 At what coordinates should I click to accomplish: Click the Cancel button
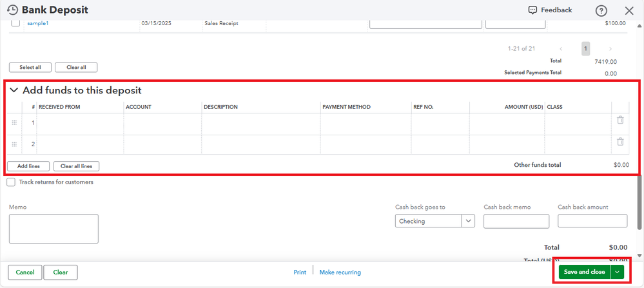[x=25, y=272]
